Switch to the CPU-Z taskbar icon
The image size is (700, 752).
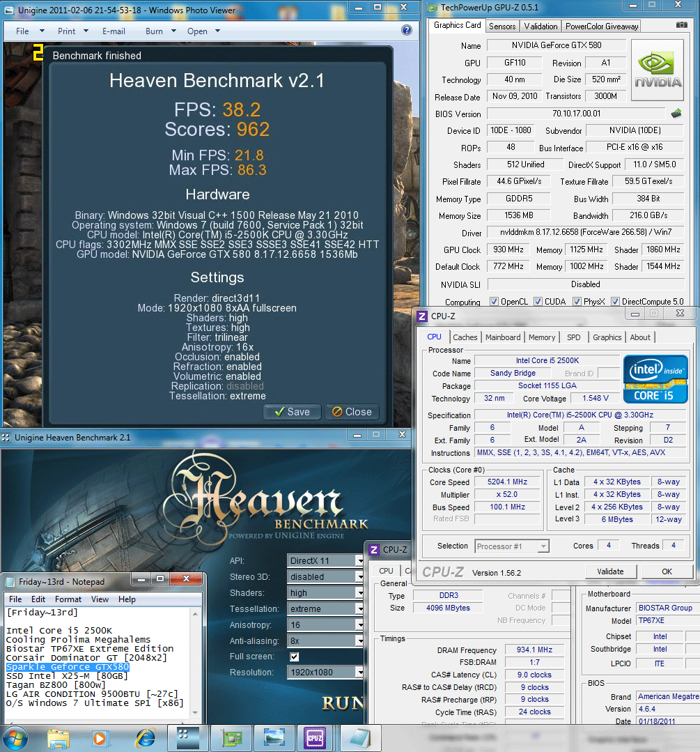point(316,739)
